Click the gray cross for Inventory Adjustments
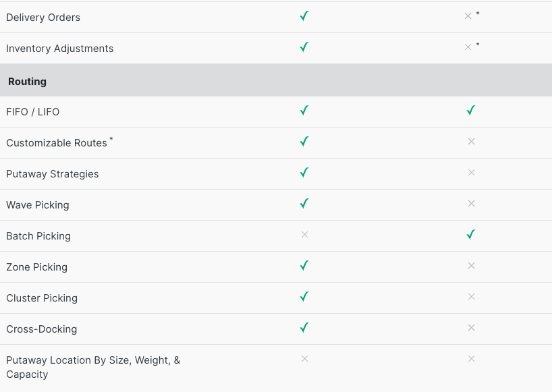The image size is (552, 392). 468,47
